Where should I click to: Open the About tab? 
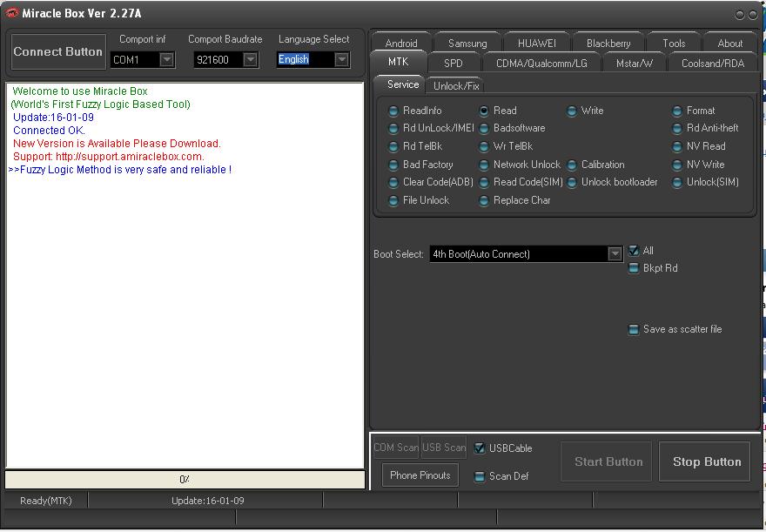point(730,43)
